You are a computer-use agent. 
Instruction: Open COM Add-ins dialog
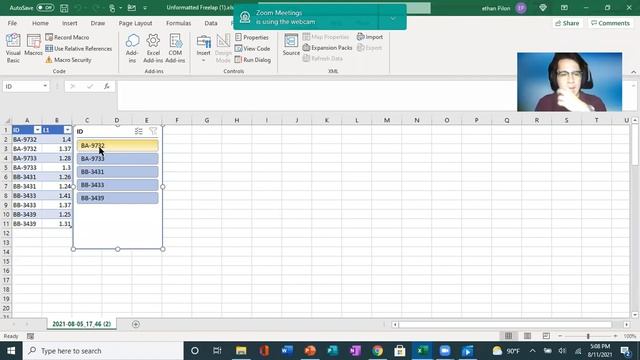pos(175,48)
